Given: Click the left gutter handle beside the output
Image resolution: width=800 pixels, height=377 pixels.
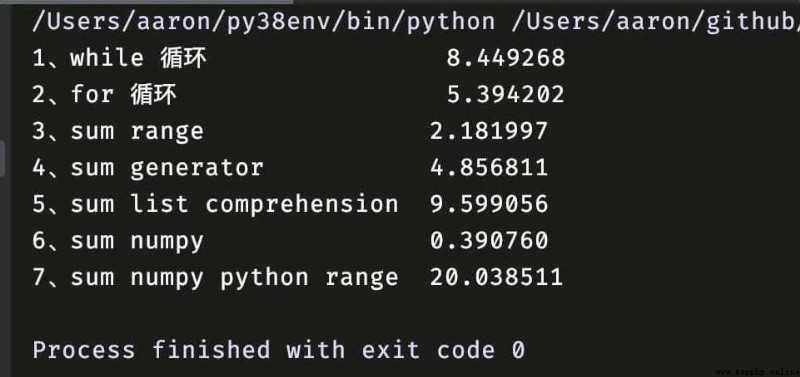Looking at the screenshot, I should 3,158.
